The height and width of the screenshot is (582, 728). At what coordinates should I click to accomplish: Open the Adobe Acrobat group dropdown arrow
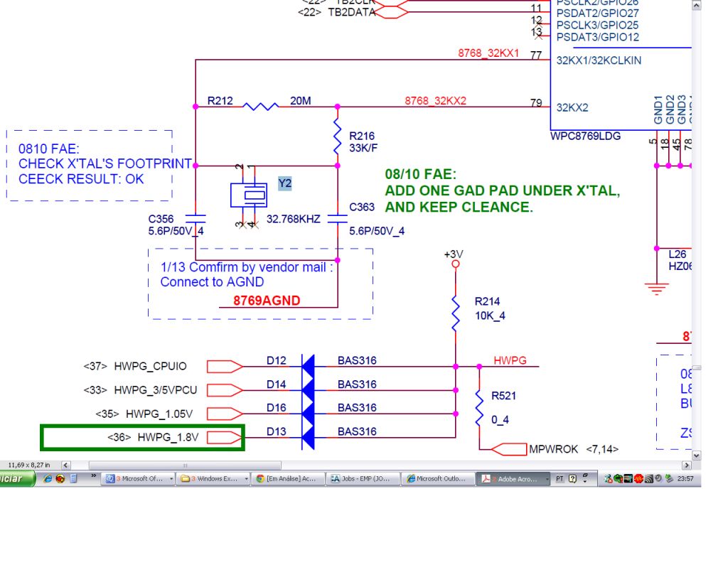[x=547, y=479]
